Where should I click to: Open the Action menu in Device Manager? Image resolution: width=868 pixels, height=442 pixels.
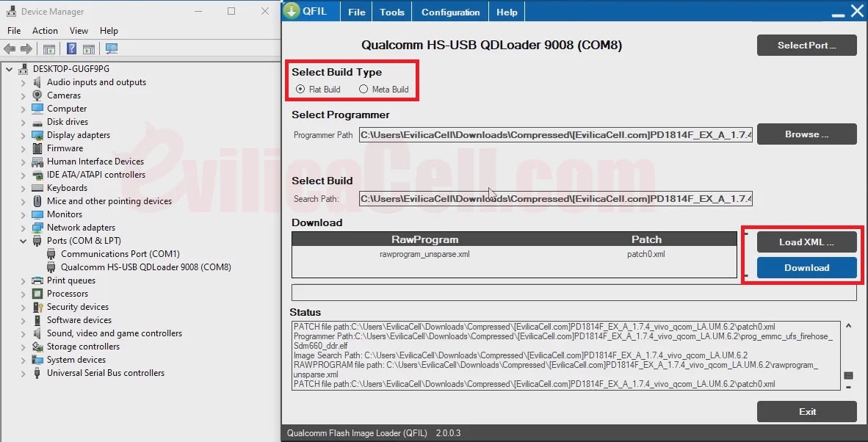click(45, 31)
